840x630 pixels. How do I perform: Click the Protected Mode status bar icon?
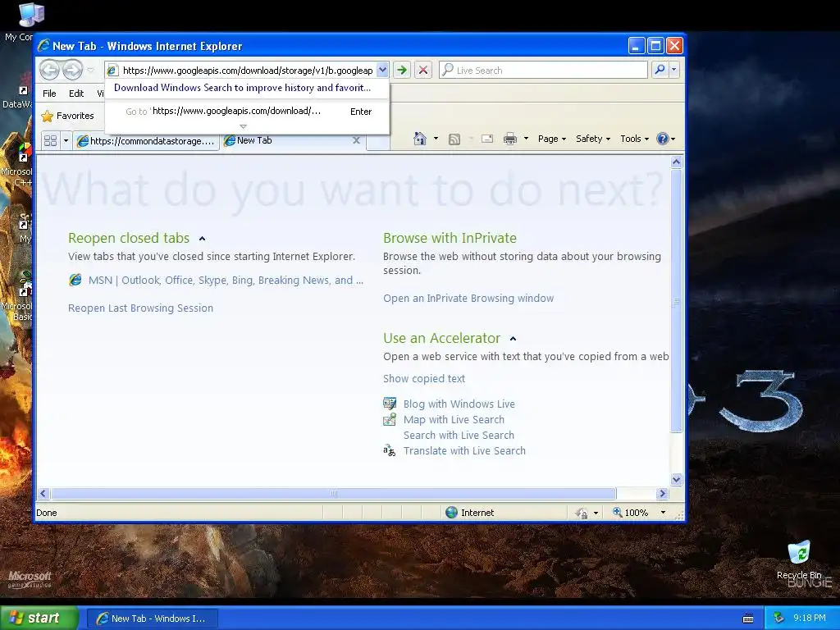click(x=582, y=514)
